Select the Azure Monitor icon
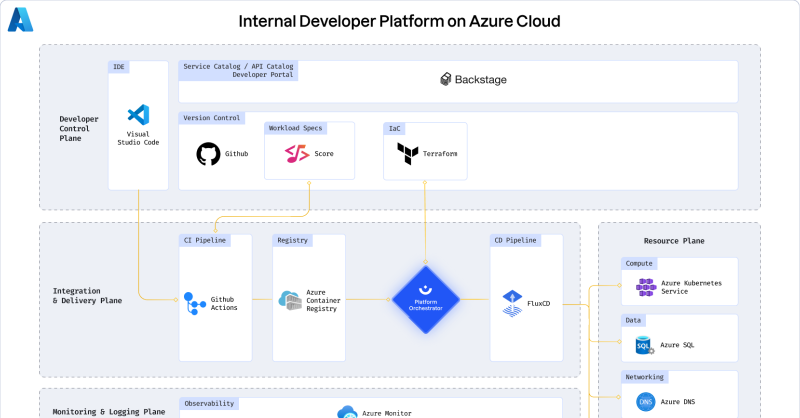Image resolution: width=800 pixels, height=418 pixels. [x=347, y=412]
